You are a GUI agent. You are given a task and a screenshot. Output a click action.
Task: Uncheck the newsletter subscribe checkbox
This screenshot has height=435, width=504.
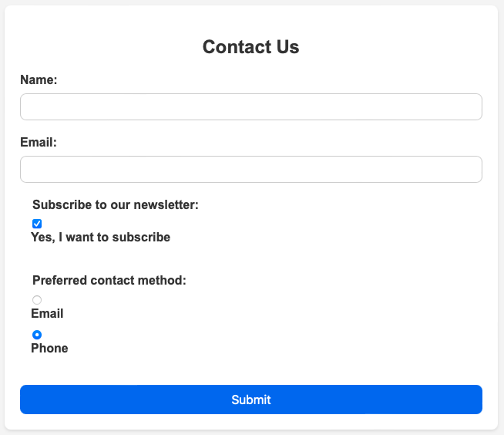tap(37, 224)
